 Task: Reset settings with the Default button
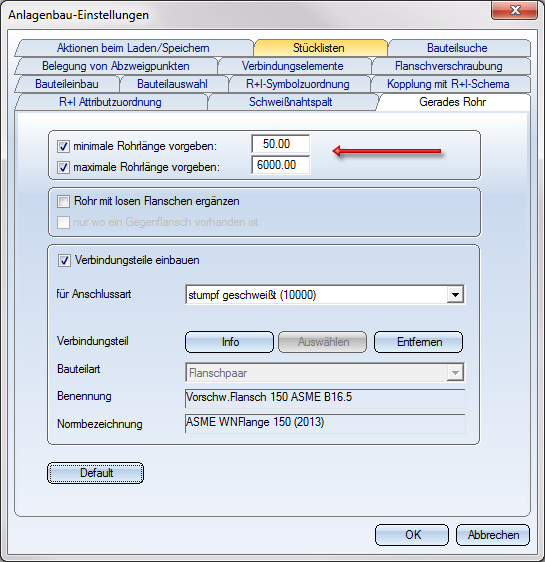point(96,473)
